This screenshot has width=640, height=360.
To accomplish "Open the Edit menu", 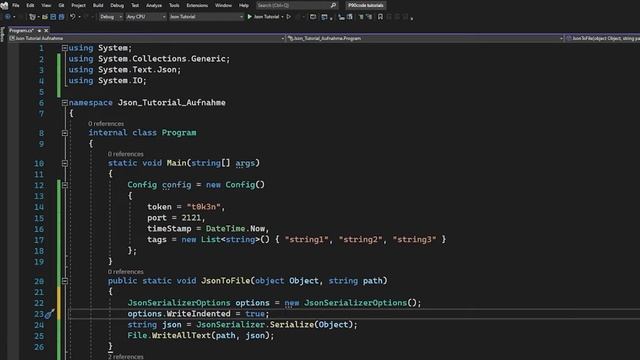I will [x=30, y=5].
